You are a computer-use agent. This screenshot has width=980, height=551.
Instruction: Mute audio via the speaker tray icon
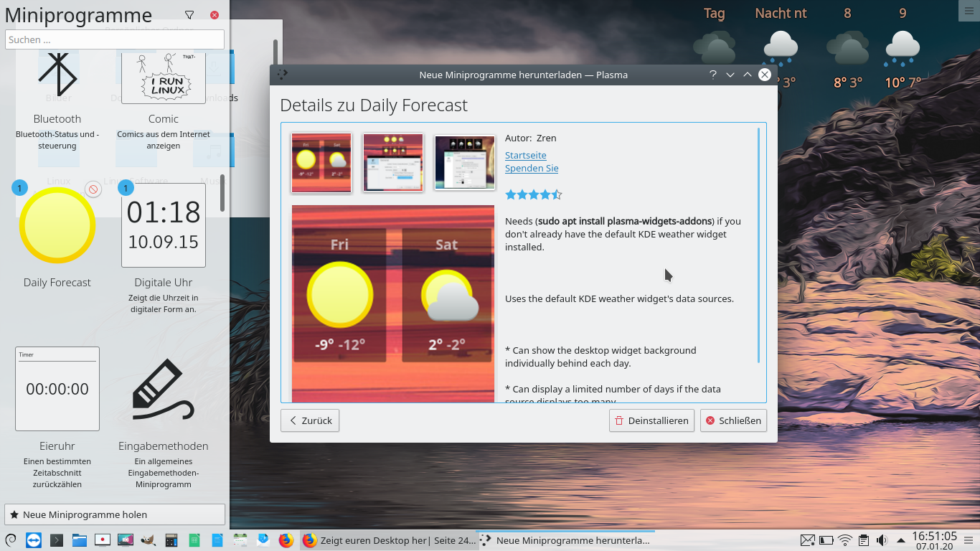(882, 540)
